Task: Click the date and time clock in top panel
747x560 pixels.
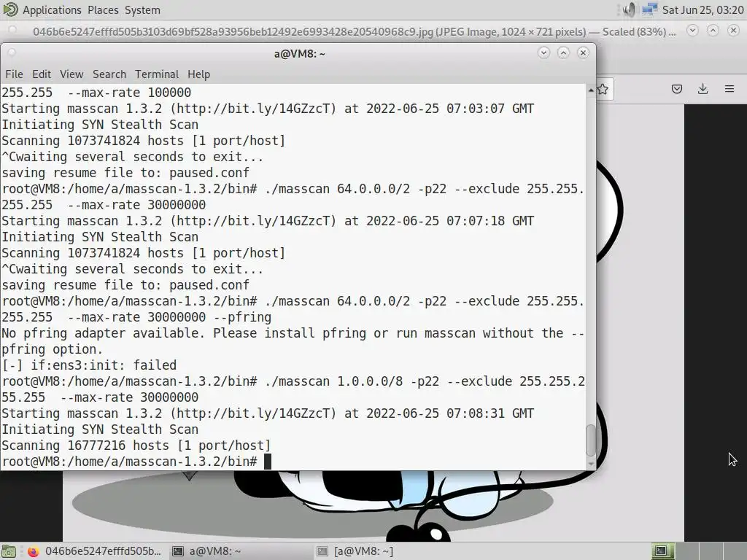Action: 703,10
